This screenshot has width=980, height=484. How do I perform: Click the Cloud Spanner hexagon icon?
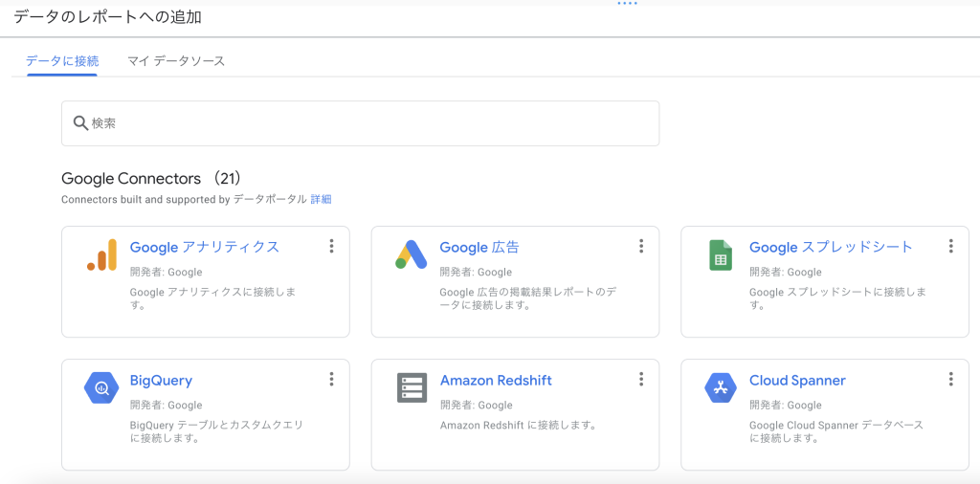click(x=721, y=388)
